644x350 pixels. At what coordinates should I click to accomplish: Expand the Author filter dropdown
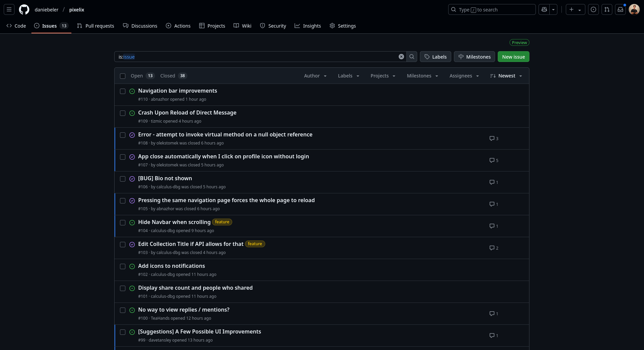click(315, 76)
